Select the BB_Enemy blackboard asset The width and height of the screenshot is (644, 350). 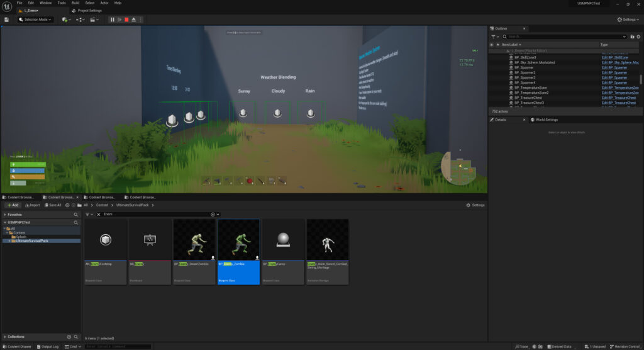click(x=150, y=252)
